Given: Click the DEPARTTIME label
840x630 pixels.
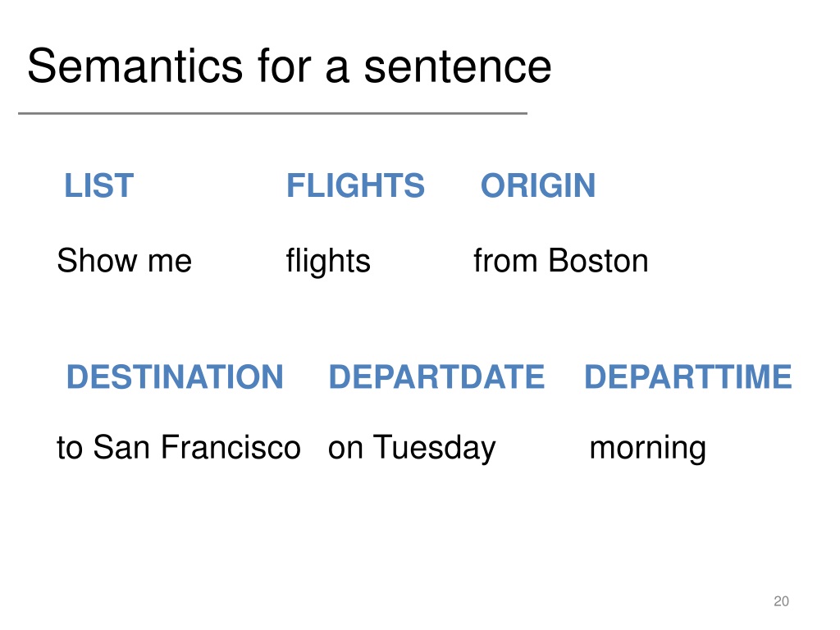Looking at the screenshot, I should 688,377.
